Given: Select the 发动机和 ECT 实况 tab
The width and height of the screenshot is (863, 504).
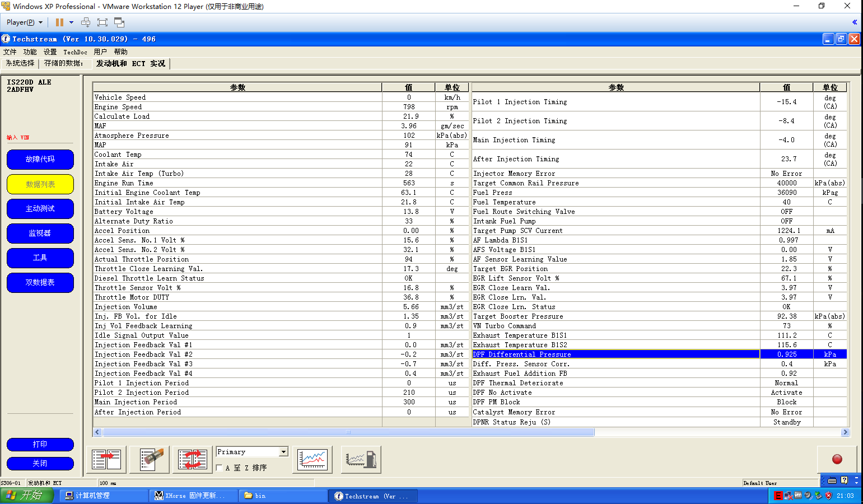Looking at the screenshot, I should pyautogui.click(x=131, y=64).
